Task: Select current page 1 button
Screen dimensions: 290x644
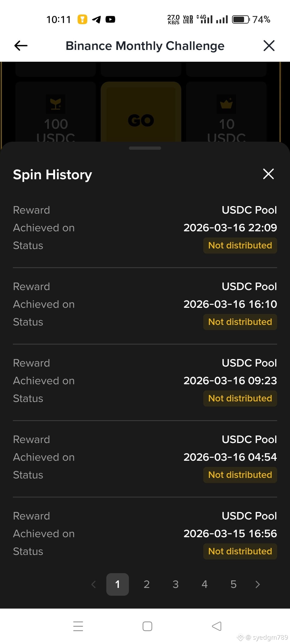Action: click(118, 584)
